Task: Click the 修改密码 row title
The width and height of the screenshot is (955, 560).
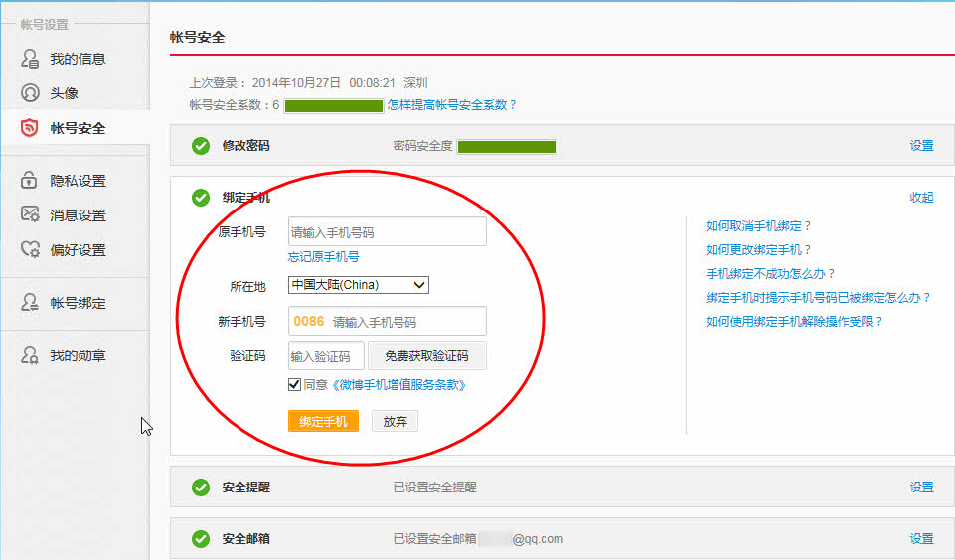Action: click(246, 146)
